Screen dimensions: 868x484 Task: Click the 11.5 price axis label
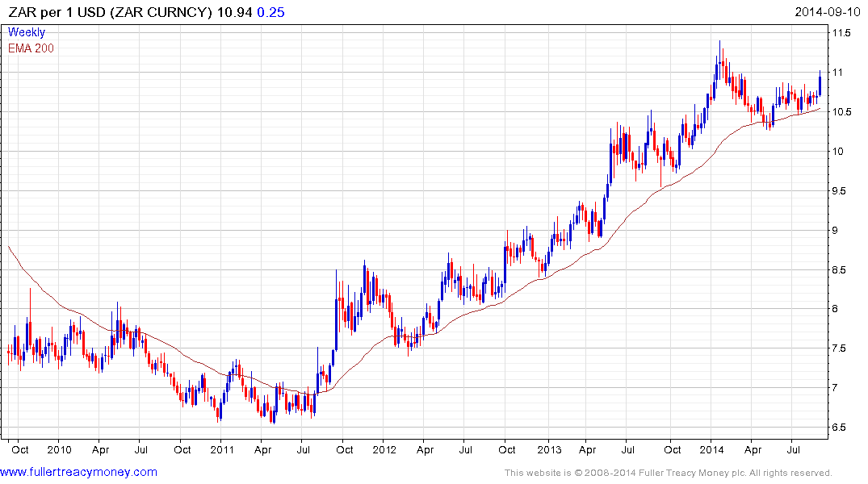coord(841,33)
